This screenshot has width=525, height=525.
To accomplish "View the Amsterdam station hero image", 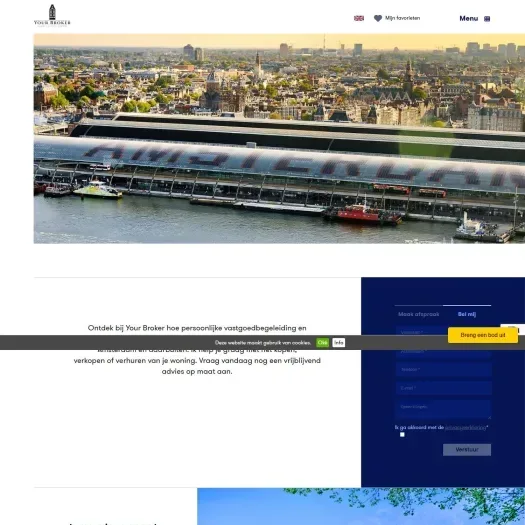I will (x=279, y=138).
